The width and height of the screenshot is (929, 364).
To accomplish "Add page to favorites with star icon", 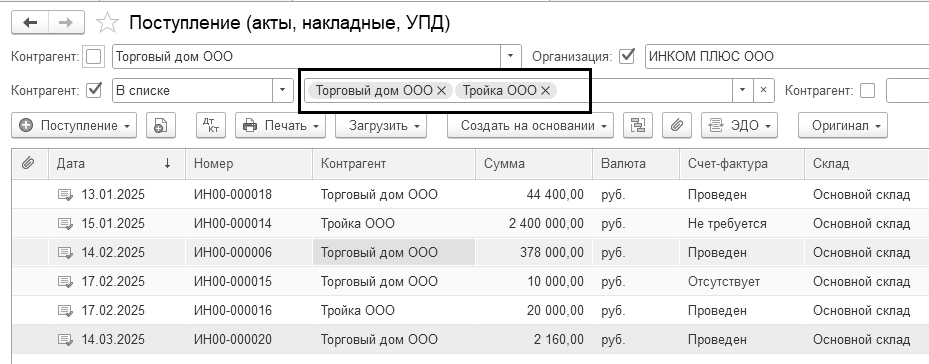I will pos(107,23).
